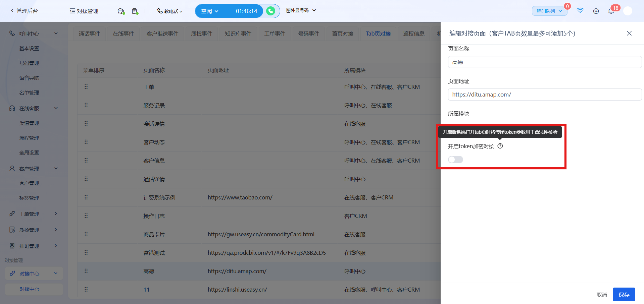Click drag handle of 通话详情 row

pos(86,179)
